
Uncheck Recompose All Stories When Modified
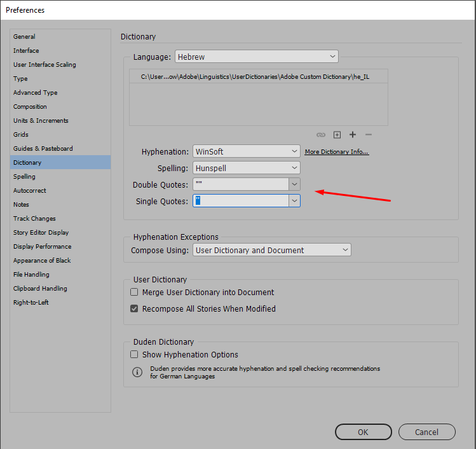click(134, 308)
